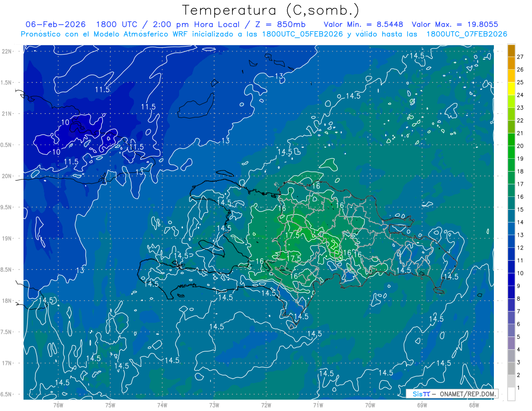Click the '17N' latitude axis label
This screenshot has height=411, width=532.
click(x=8, y=363)
